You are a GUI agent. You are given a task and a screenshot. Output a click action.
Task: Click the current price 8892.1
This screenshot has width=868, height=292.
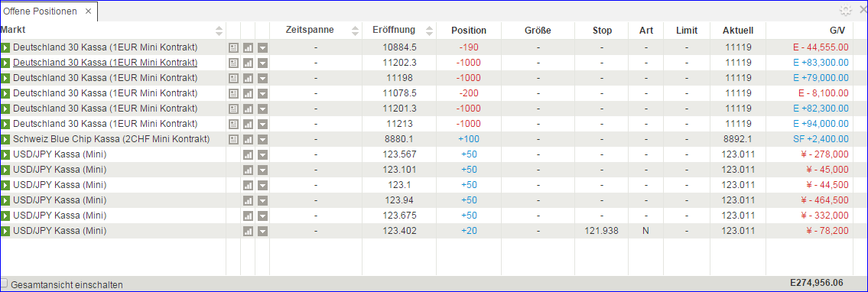tap(738, 139)
